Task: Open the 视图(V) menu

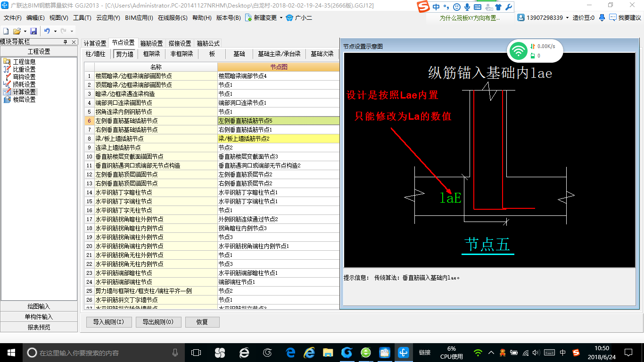Action: tap(58, 18)
